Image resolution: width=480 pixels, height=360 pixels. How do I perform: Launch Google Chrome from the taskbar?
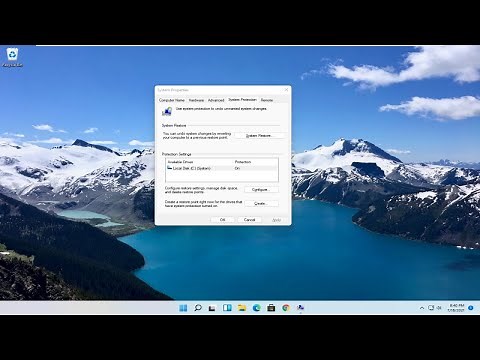click(x=286, y=308)
